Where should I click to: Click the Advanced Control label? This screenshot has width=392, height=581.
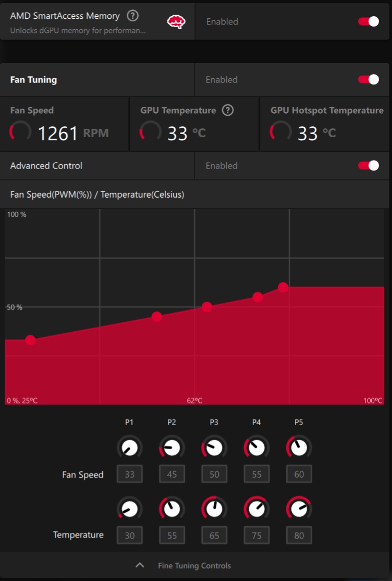click(46, 166)
